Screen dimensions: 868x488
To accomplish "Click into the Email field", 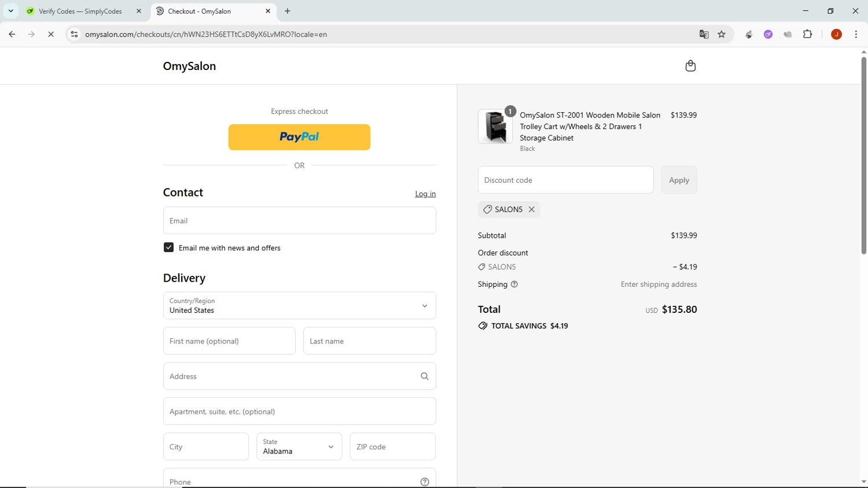I will pyautogui.click(x=299, y=220).
